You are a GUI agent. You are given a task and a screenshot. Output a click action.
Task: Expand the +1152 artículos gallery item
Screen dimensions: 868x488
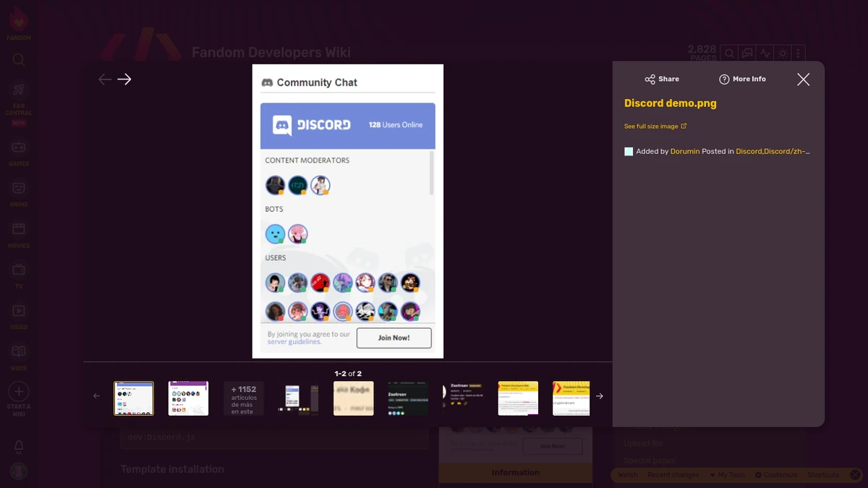click(x=244, y=398)
